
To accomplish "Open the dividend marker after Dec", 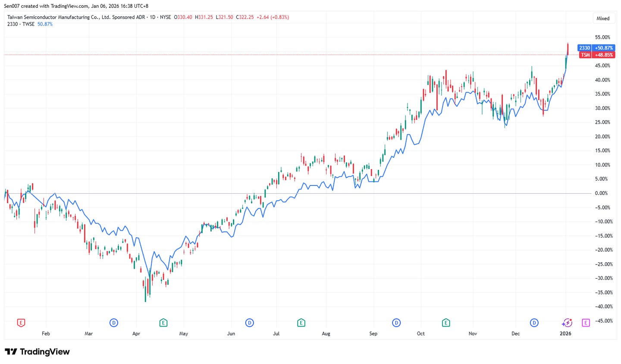I will 534,323.
